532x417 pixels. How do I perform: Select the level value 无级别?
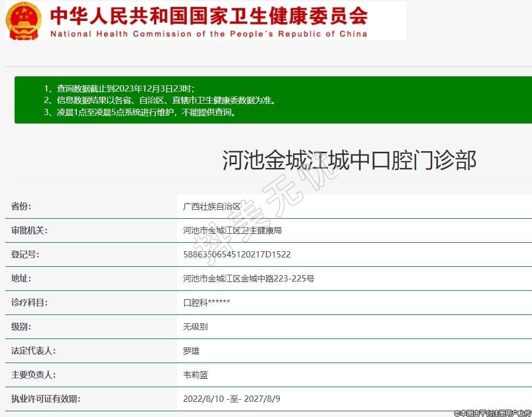195,327
